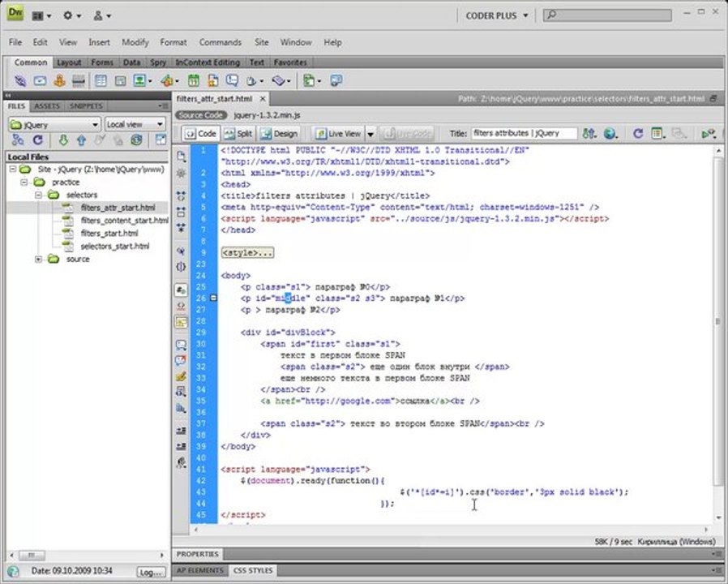Collapse code fold marker at line 26
This screenshot has width=728, height=584.
click(213, 298)
